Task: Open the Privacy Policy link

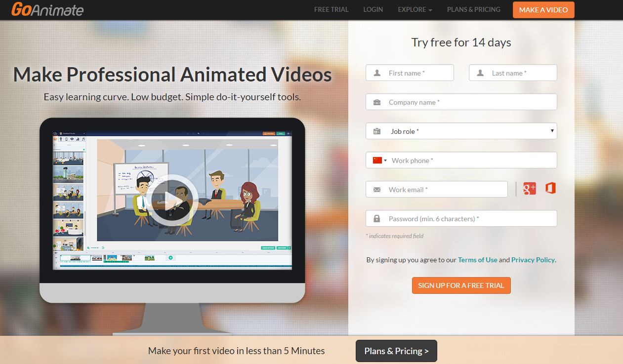Action: tap(533, 260)
